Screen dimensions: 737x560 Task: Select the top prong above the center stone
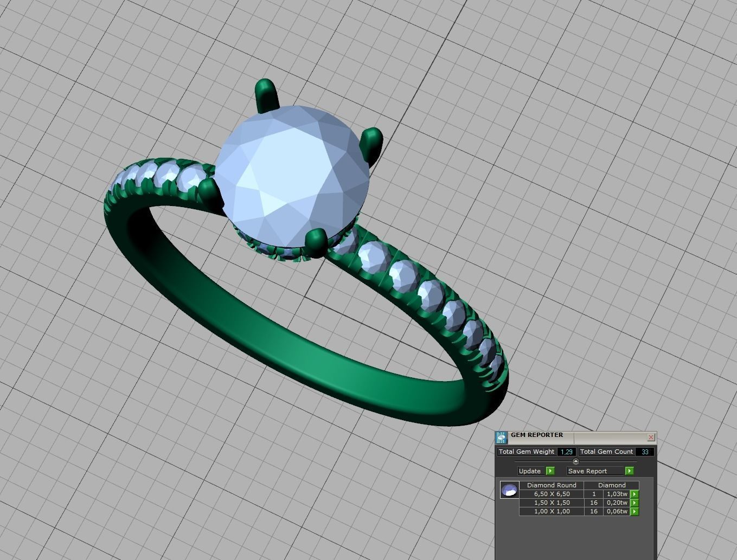point(266,95)
